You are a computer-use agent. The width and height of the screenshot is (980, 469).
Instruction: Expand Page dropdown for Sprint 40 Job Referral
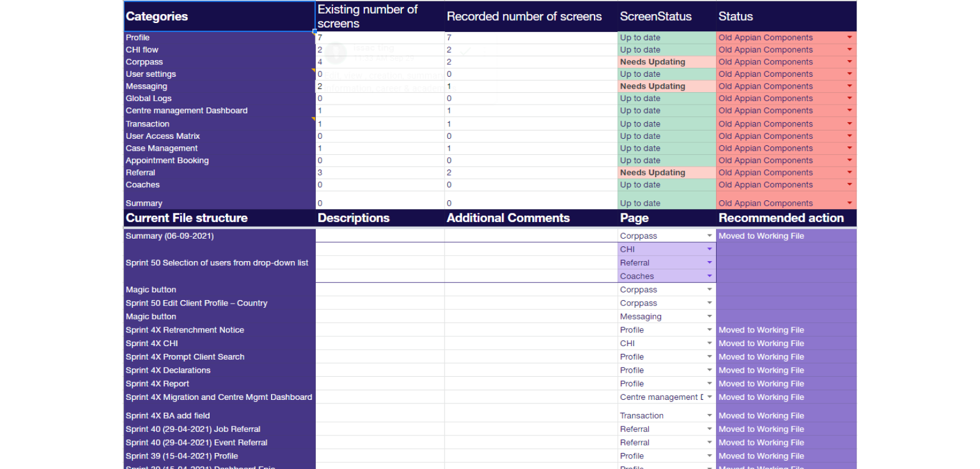[710, 429]
